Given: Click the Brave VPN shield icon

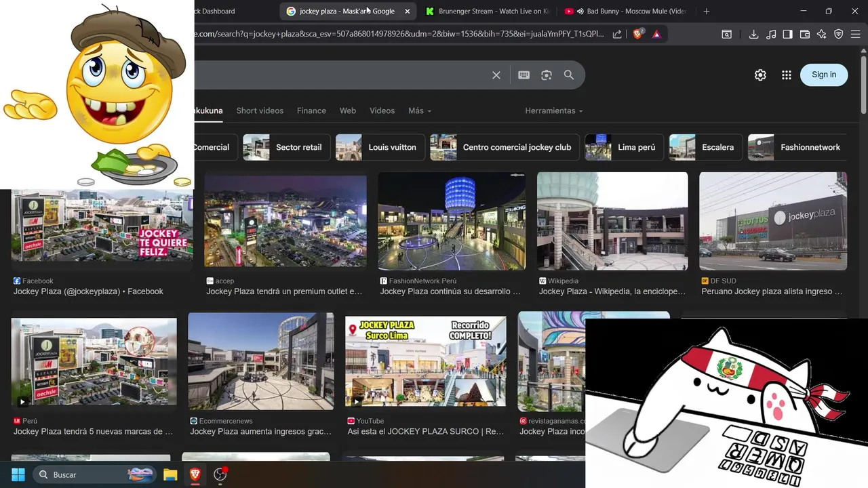Looking at the screenshot, I should click(x=839, y=34).
